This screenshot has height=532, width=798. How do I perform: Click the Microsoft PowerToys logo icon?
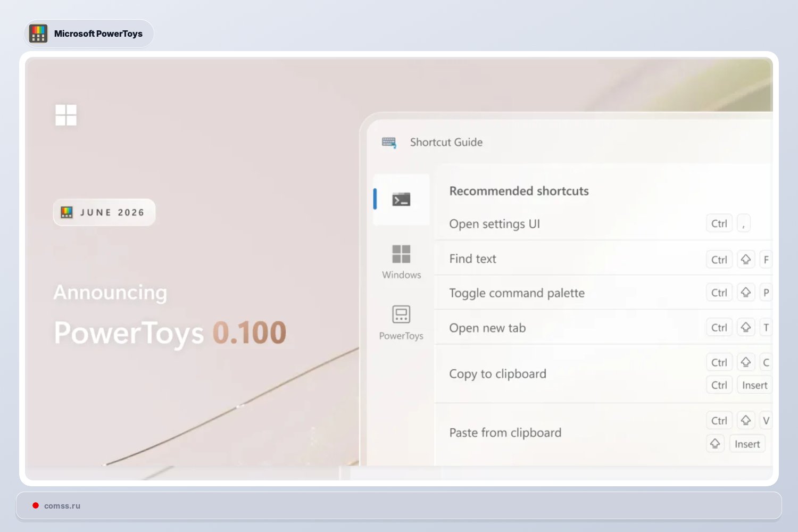point(38,34)
